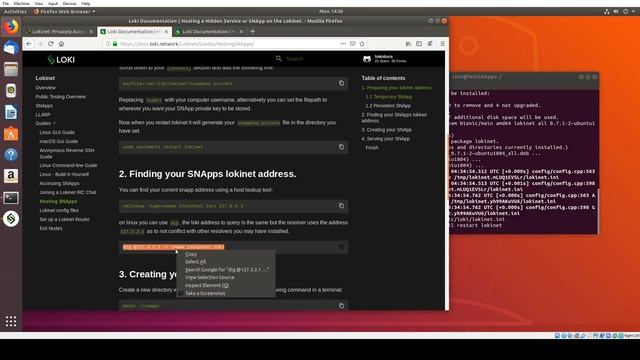Open Ubuntu Software from the dock
640x360 pixels.
[x=11, y=133]
